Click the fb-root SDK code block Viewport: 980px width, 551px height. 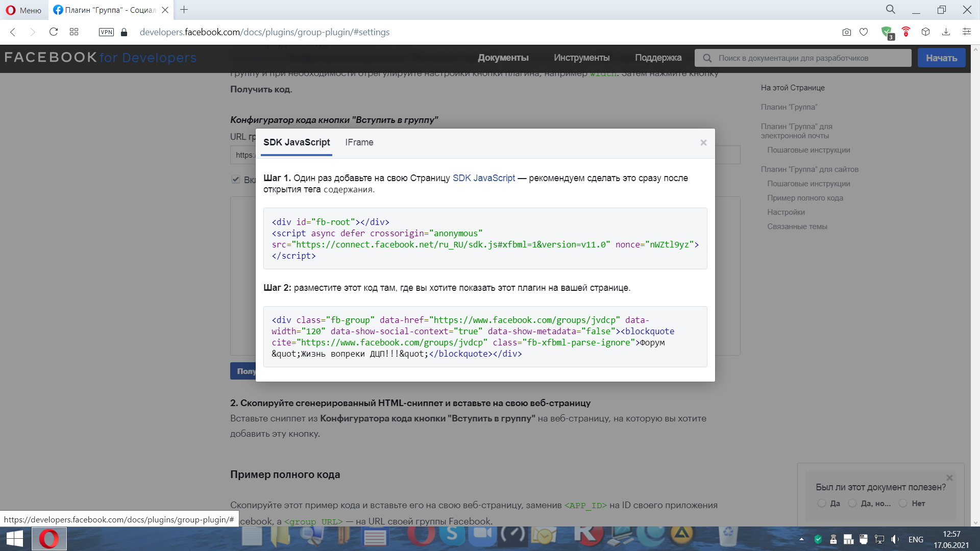click(x=485, y=238)
